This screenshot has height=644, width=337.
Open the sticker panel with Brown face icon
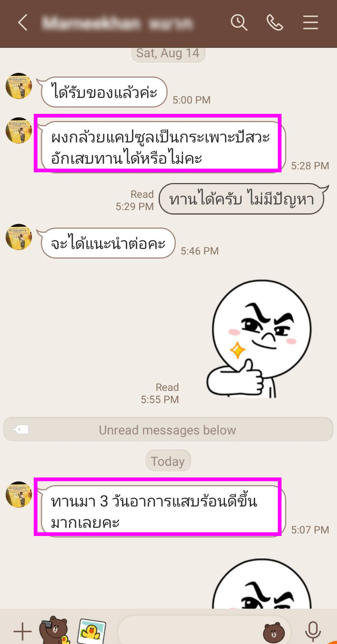[x=274, y=633]
